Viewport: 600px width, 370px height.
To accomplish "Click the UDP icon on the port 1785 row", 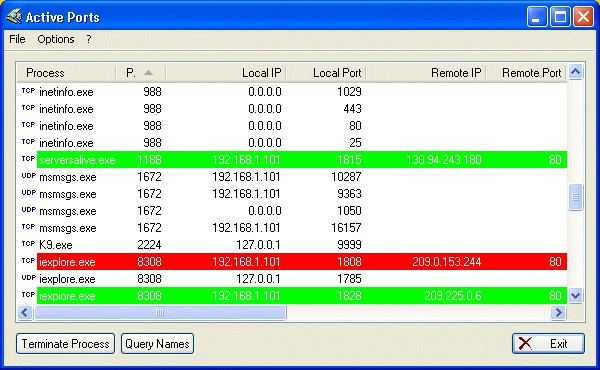I will pyautogui.click(x=28, y=277).
